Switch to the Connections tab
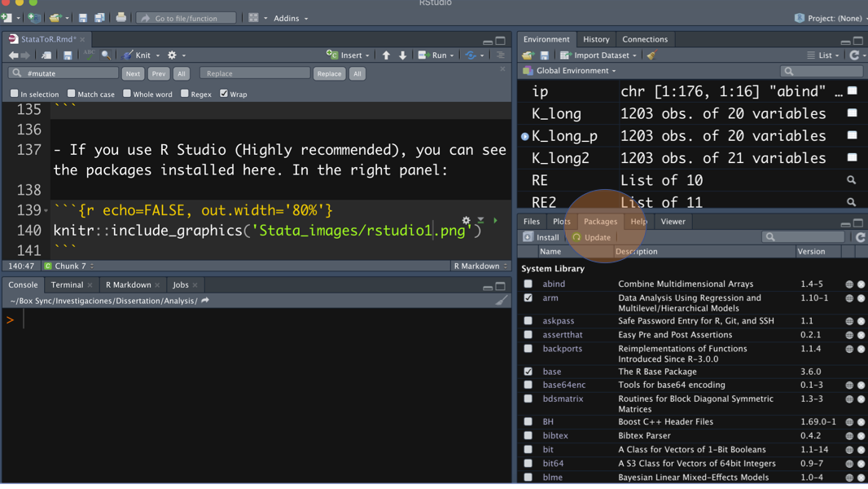868x489 pixels. 645,39
